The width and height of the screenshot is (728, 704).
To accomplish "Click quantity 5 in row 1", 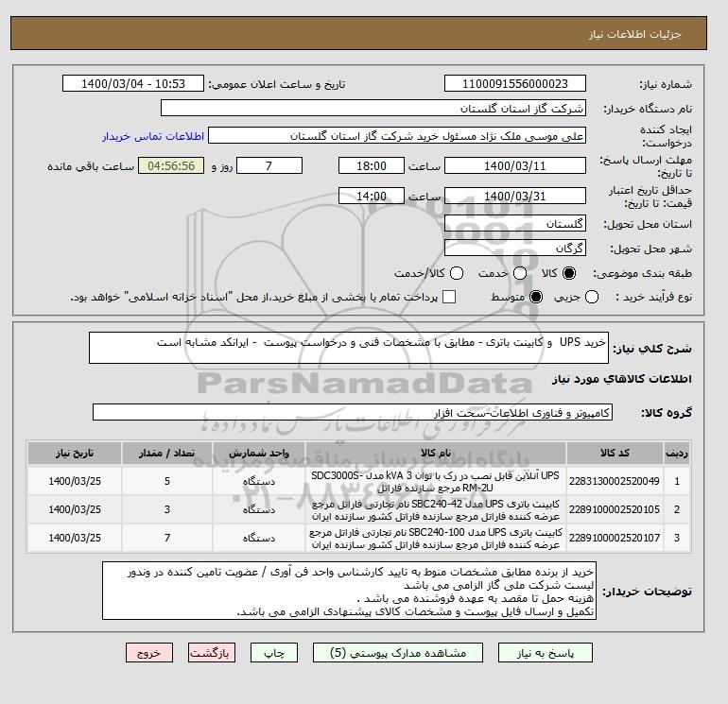I will pyautogui.click(x=167, y=481).
